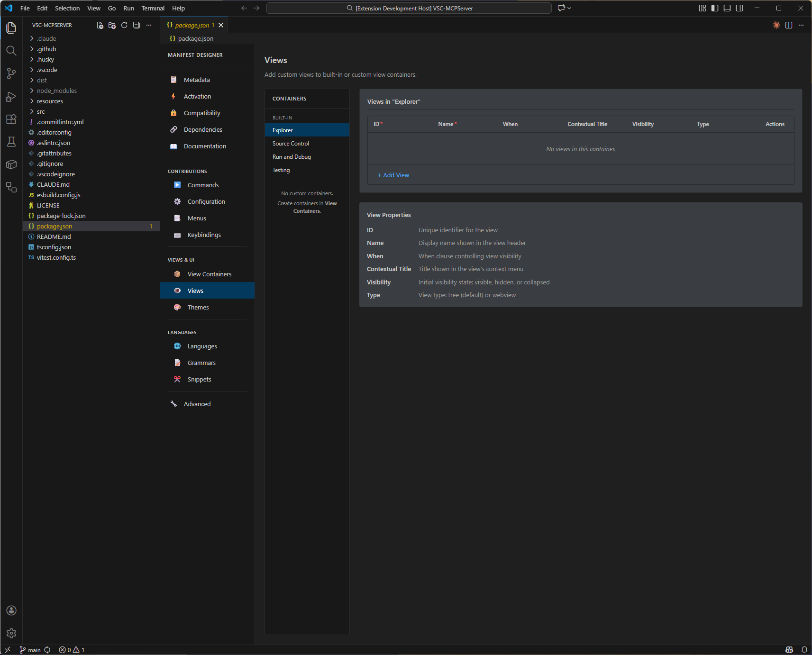
Task: Open esbuild.config.js in the file tree
Action: 91,195
